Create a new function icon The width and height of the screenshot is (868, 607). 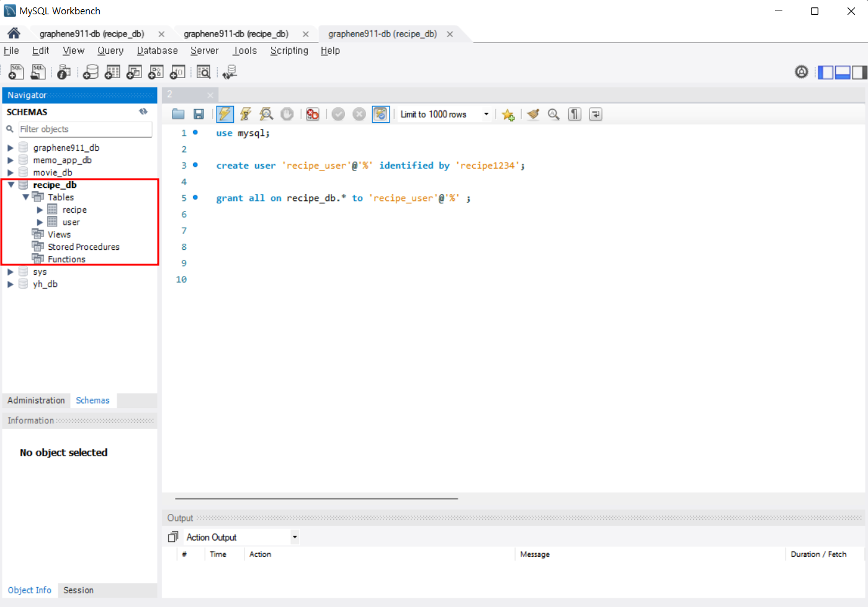coord(177,72)
